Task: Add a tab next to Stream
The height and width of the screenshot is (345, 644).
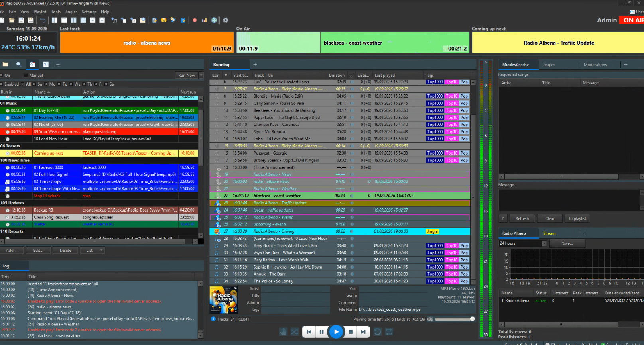Action: pyautogui.click(x=585, y=233)
